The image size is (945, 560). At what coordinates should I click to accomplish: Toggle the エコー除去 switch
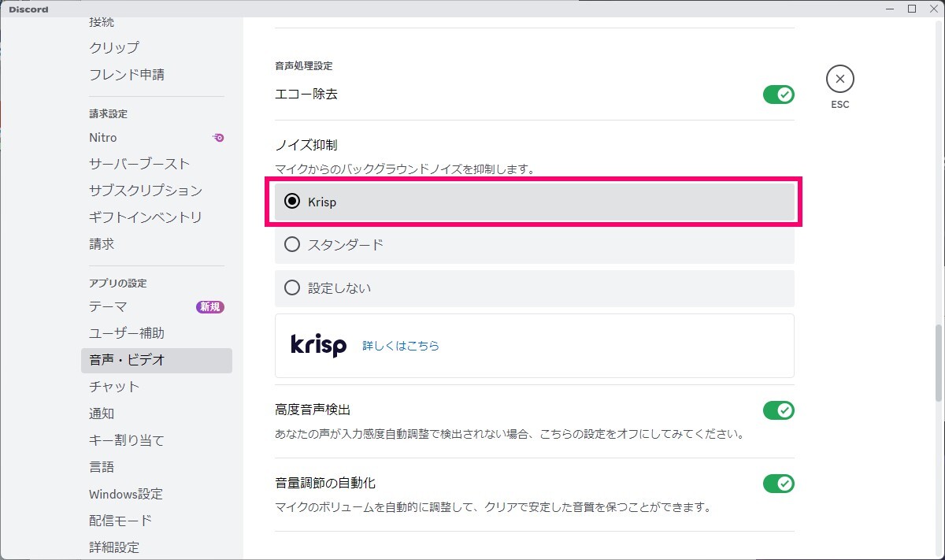pos(778,95)
